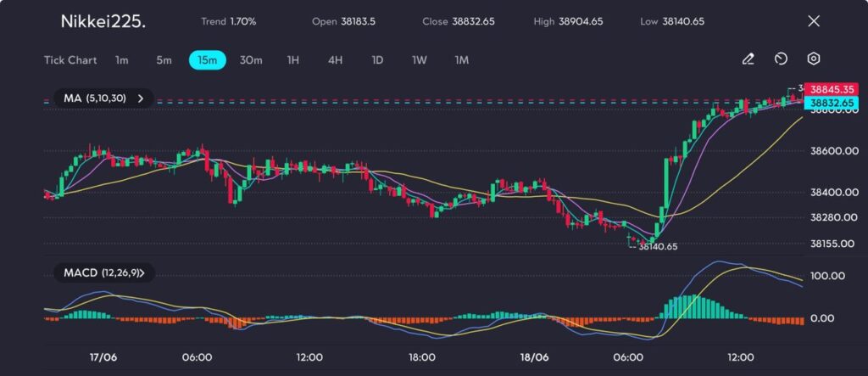Open chart settings hexagon icon
Image resolution: width=868 pixels, height=376 pixels.
[x=813, y=59]
